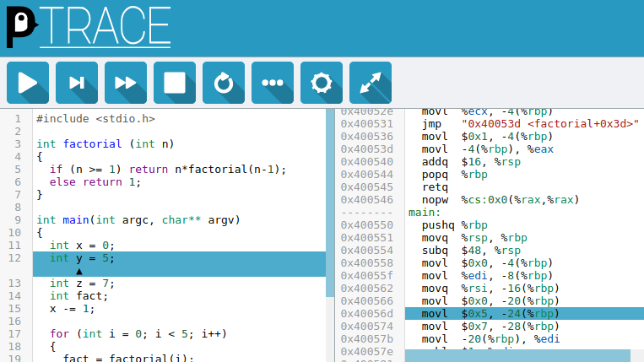Click the expand fullscreen arrows button
644x362 pixels.
pos(371,83)
